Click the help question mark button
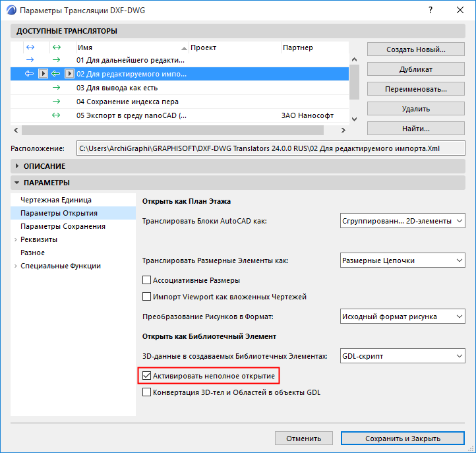 click(431, 10)
